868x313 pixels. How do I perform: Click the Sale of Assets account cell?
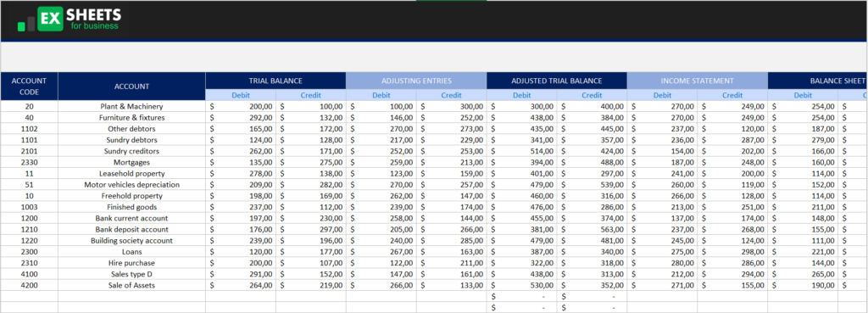pyautogui.click(x=131, y=285)
